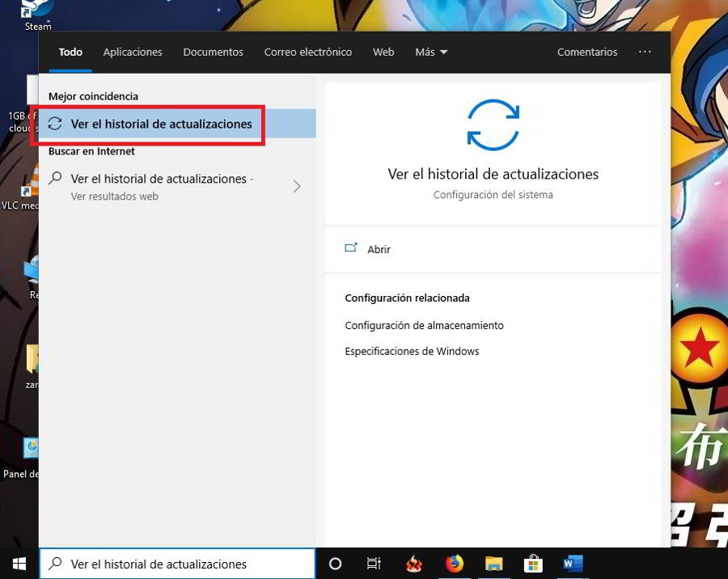This screenshot has height=579, width=728.
Task: Open the Steam desktop shortcut
Action: (37, 11)
